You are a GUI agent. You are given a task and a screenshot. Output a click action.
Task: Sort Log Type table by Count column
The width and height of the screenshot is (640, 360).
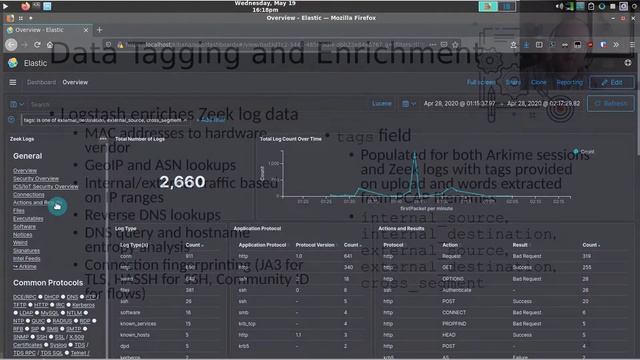[x=194, y=245]
